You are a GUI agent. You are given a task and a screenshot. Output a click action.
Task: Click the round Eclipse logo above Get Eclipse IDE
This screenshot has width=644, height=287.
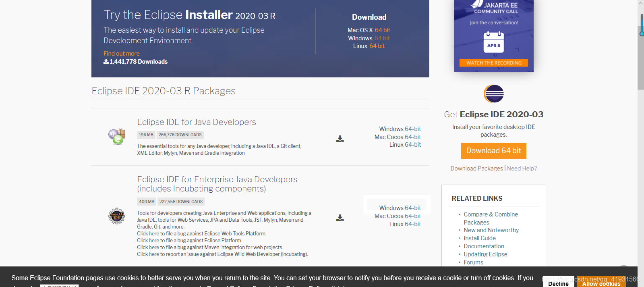(494, 94)
